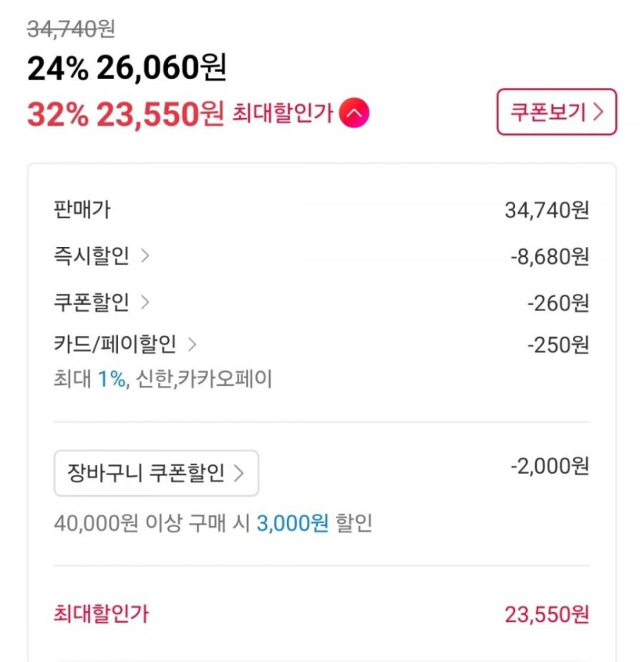This screenshot has height=662, width=644.
Task: Click the 쿠폰보기 button
Action: [x=556, y=112]
